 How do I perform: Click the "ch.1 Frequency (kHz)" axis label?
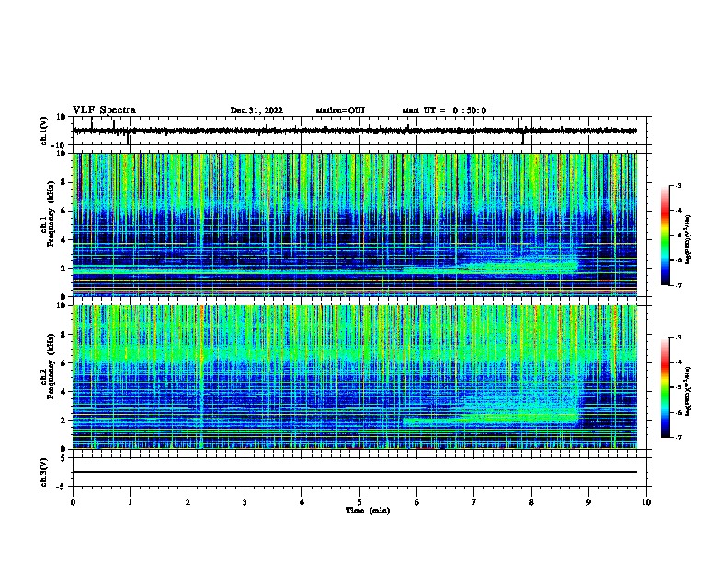pyautogui.click(x=48, y=213)
